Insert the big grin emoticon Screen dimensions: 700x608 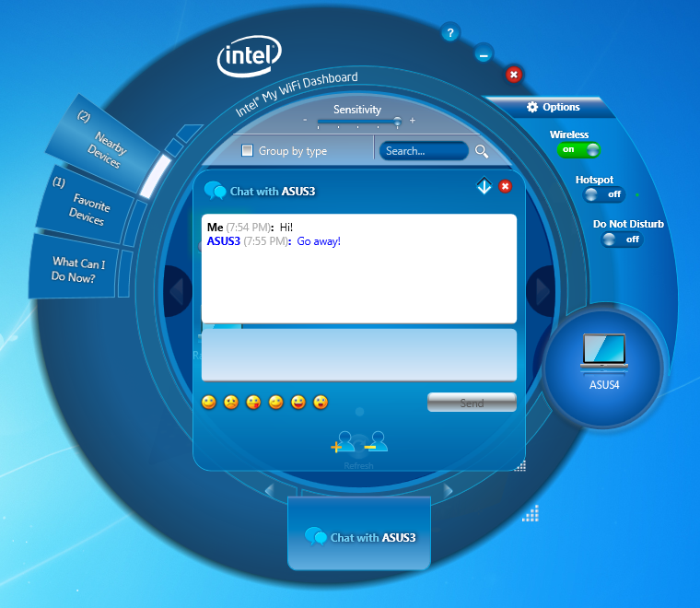pos(298,403)
